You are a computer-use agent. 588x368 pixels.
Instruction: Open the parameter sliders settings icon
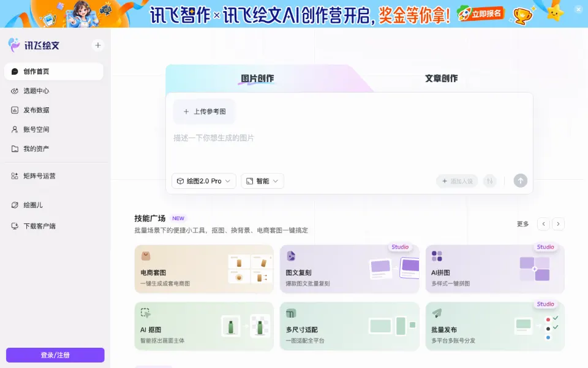coord(490,181)
